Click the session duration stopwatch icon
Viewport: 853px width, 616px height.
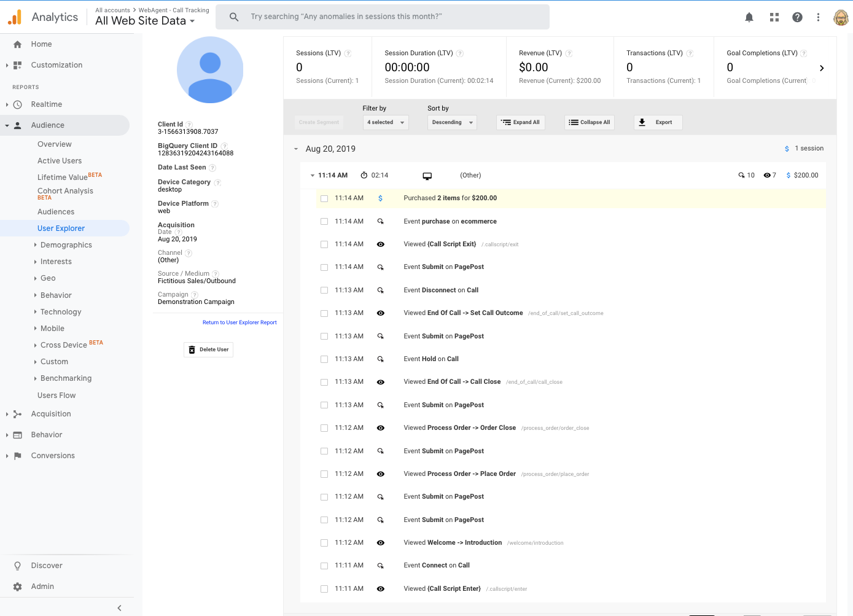(x=364, y=175)
